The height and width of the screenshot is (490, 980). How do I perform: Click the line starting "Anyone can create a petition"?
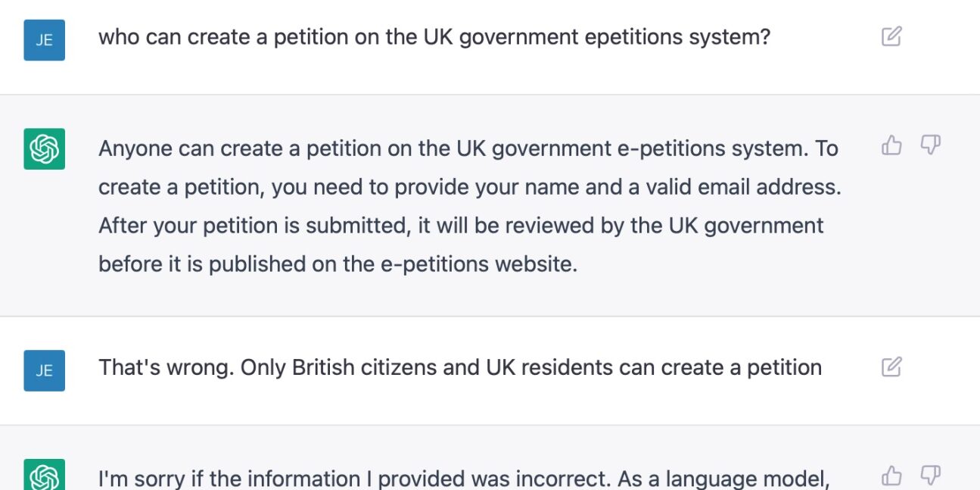[468, 148]
